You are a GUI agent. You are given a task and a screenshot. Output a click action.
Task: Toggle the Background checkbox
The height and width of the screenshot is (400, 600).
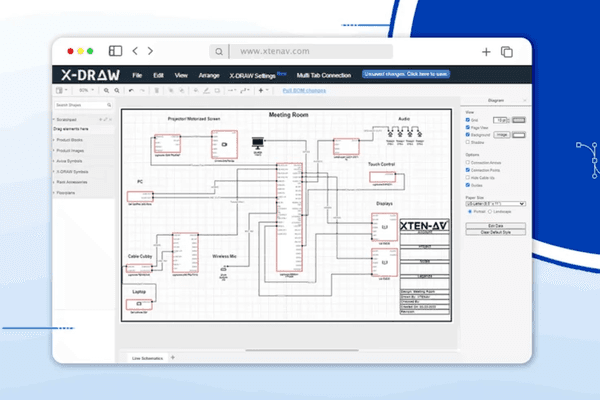click(468, 135)
